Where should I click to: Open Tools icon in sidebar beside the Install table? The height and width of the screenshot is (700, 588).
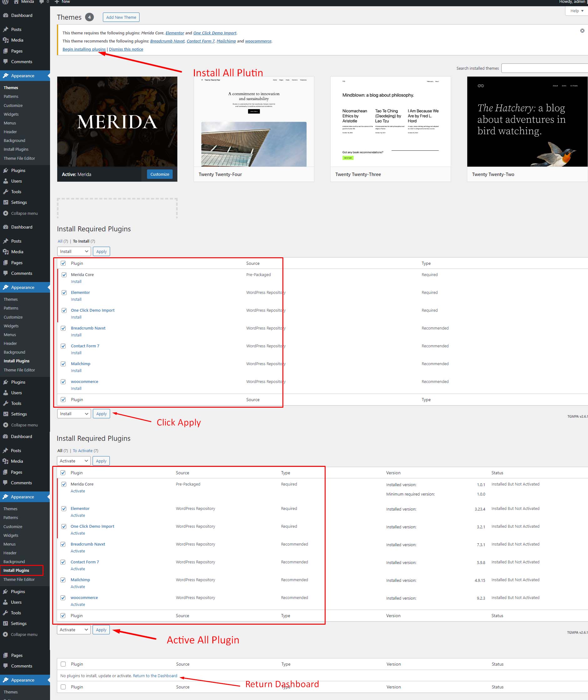tap(6, 403)
